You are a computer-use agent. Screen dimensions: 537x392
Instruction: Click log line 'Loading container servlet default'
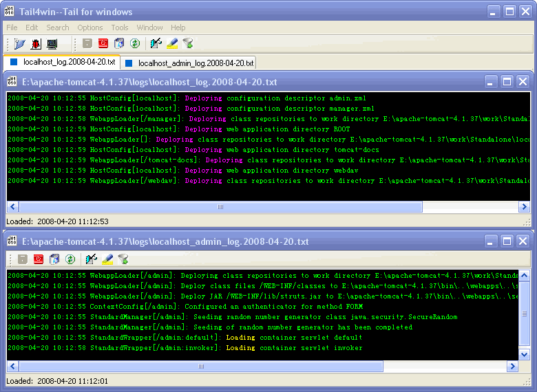point(185,337)
